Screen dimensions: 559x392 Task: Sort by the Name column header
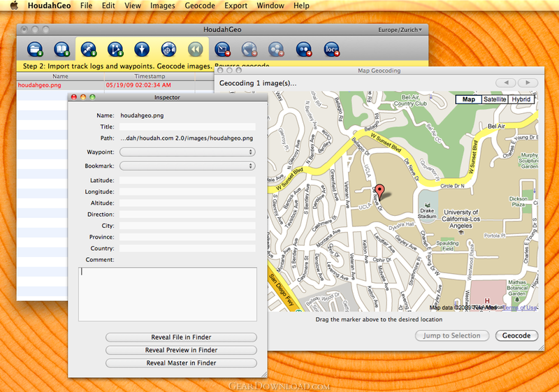tap(60, 76)
